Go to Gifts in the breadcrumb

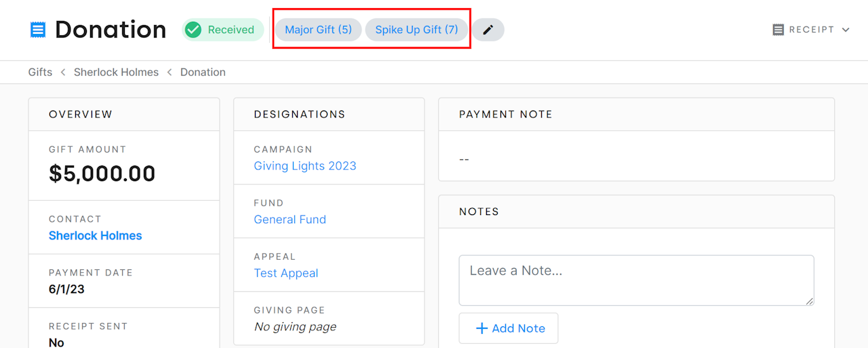point(40,72)
